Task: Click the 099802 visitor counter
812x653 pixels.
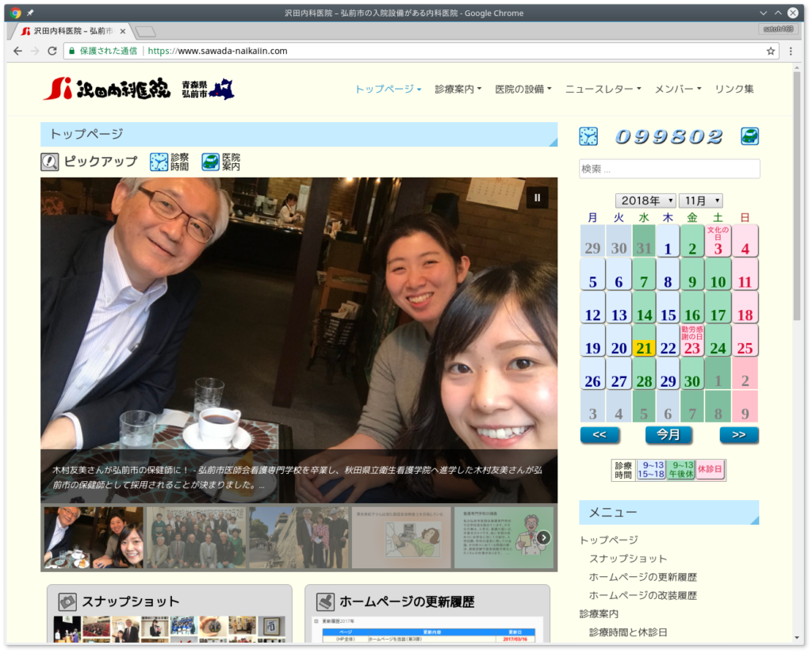Action: click(x=668, y=136)
